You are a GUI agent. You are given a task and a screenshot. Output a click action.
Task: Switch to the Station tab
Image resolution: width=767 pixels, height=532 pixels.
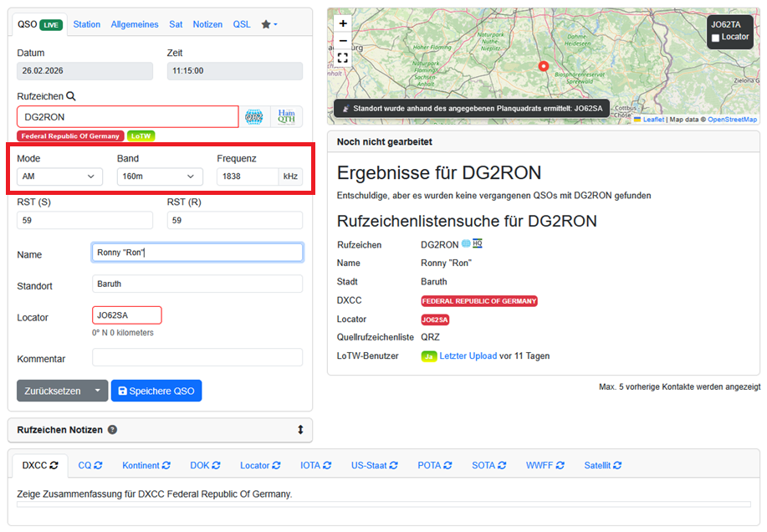(x=86, y=24)
